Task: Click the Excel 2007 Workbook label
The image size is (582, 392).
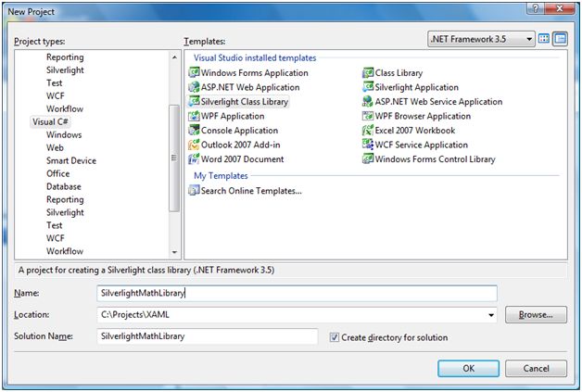Action: [x=415, y=131]
